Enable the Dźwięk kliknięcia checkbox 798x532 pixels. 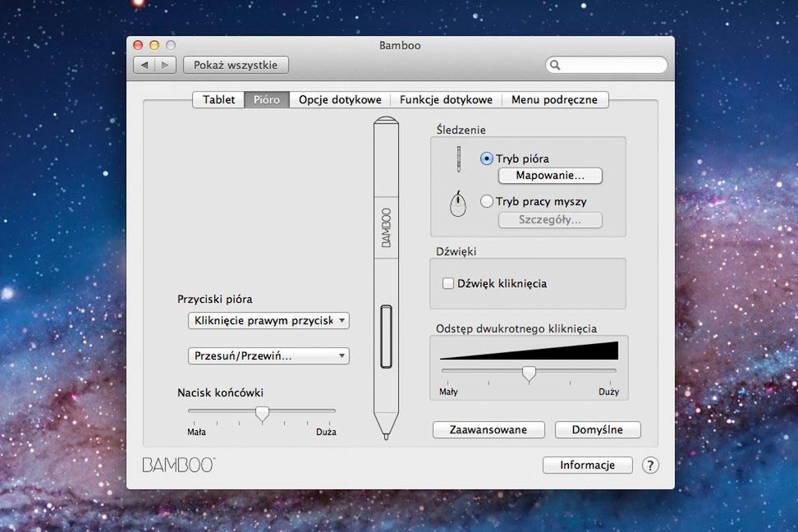click(448, 283)
